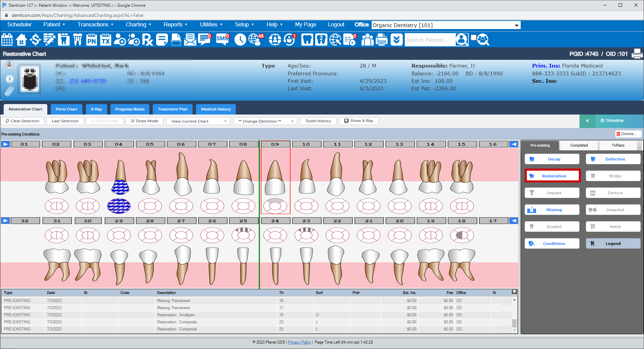
Task: Open the SMS messages icon
Action: (x=222, y=40)
